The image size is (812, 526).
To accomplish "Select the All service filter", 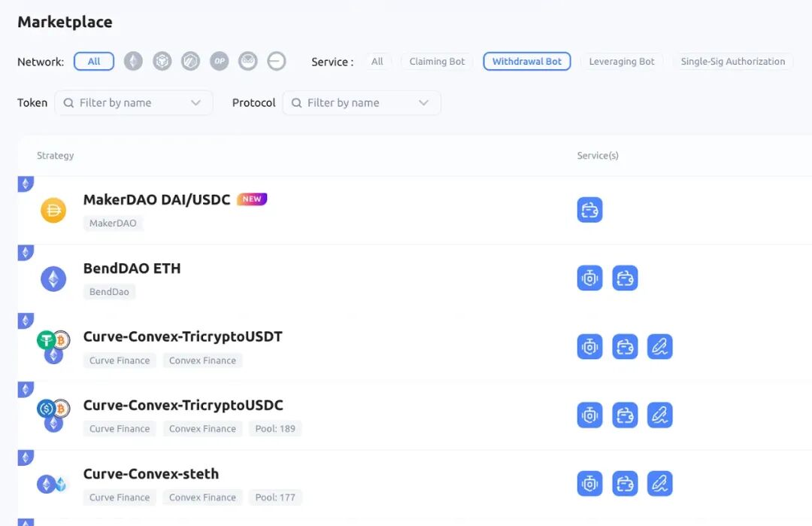I will tap(377, 61).
